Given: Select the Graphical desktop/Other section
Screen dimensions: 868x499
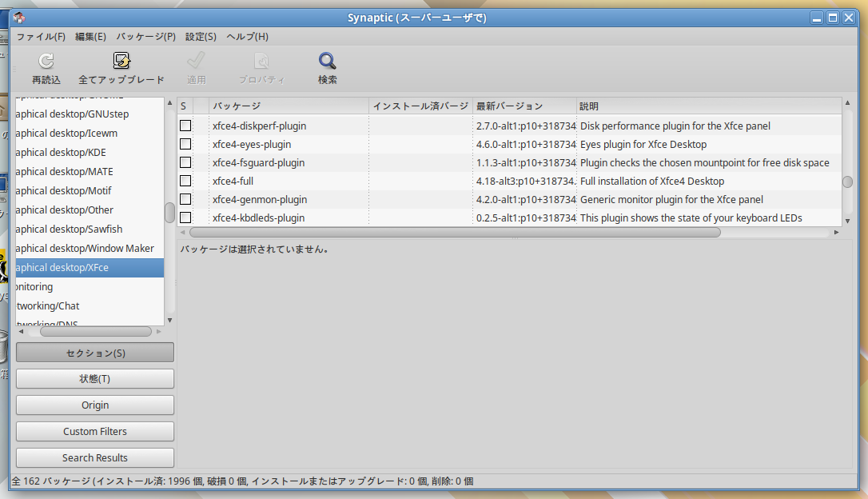Looking at the screenshot, I should pyautogui.click(x=90, y=210).
